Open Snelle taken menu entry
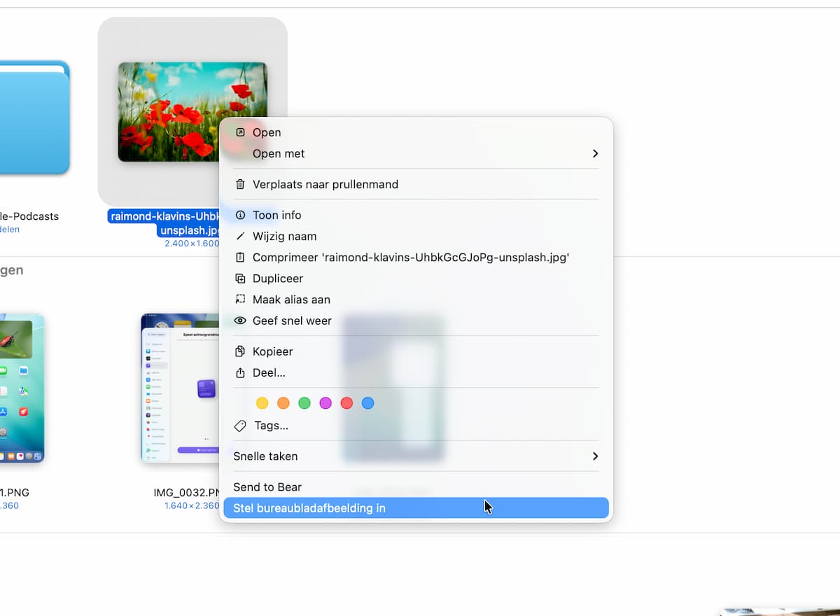This screenshot has height=616, width=840. point(416,456)
